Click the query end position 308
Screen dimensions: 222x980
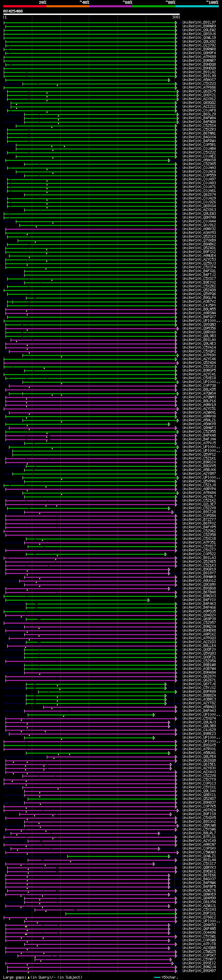175,17
